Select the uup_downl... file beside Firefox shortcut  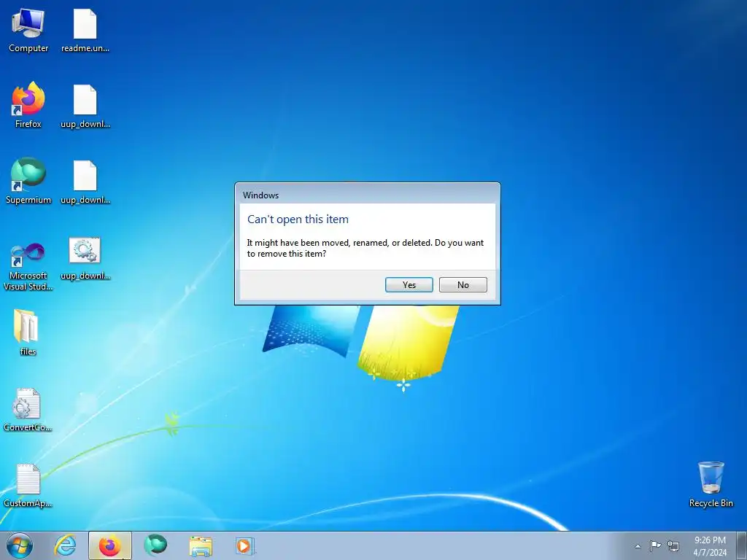(x=85, y=106)
